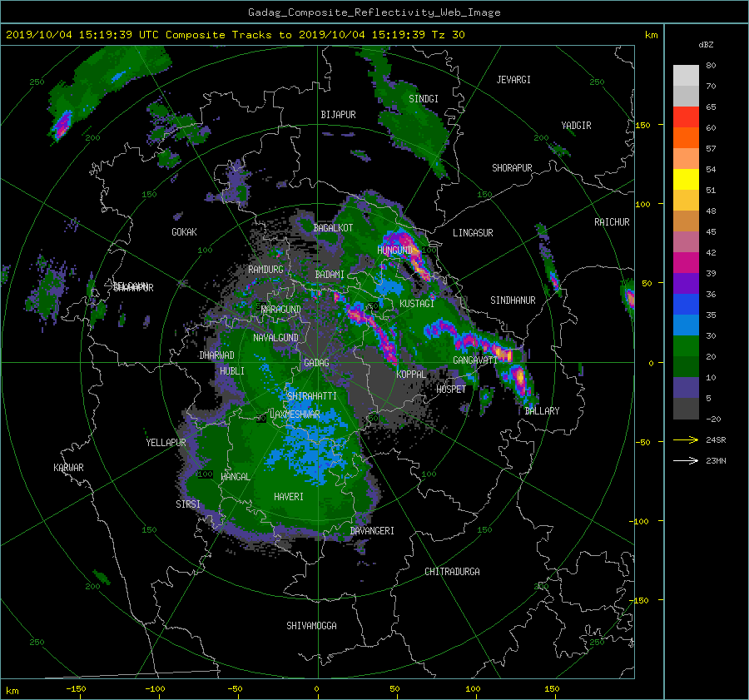
Task: Click the HOSPET city label
Action: (x=451, y=390)
